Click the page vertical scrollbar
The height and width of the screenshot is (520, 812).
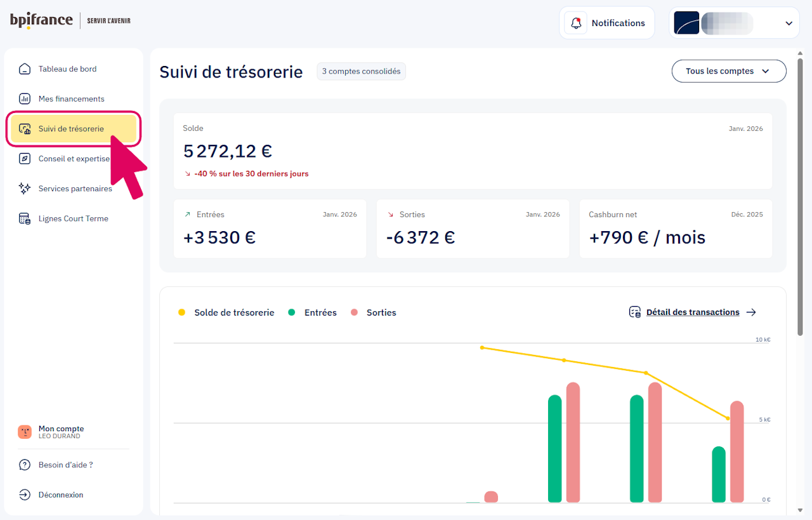click(801, 190)
